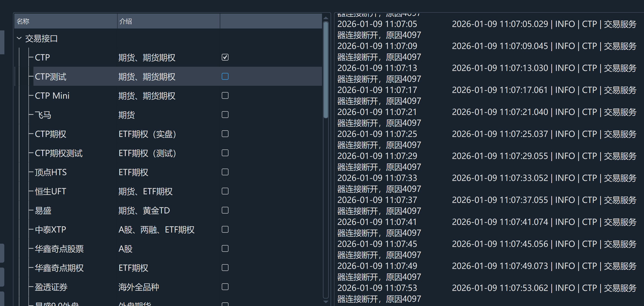The height and width of the screenshot is (306, 644).
Task: Tick the 飞马 futures checkbox
Action: pos(225,115)
